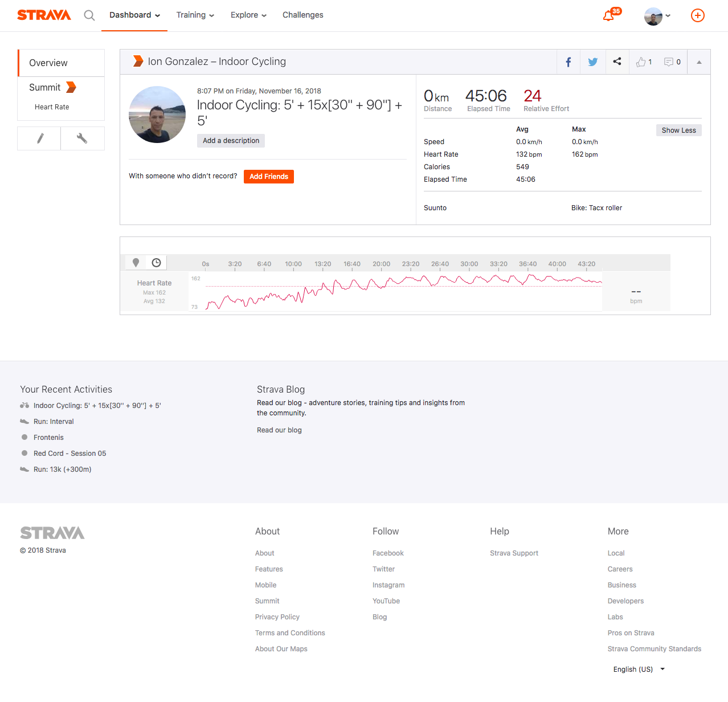
Task: Collapse the activity header with up arrow
Action: 699,62
